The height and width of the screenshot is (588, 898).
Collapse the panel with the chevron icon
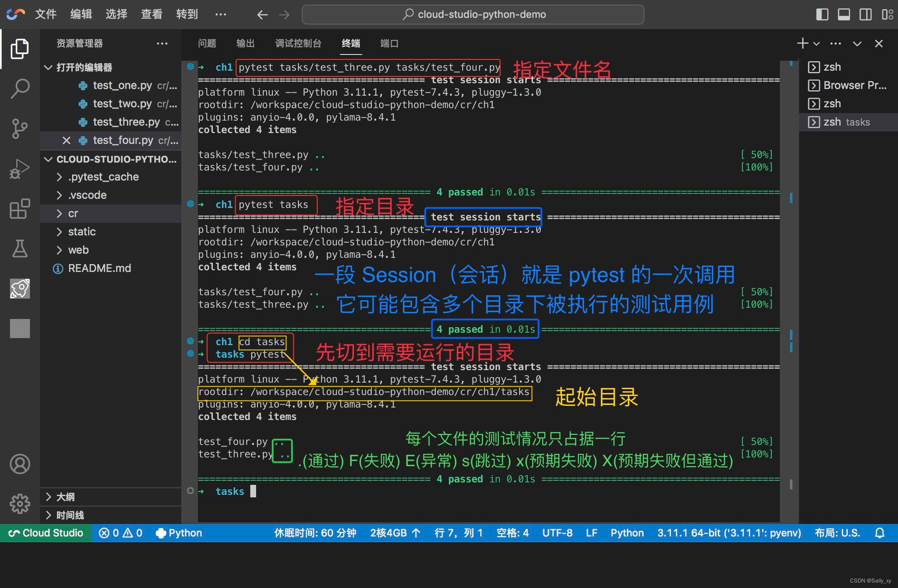coord(857,43)
